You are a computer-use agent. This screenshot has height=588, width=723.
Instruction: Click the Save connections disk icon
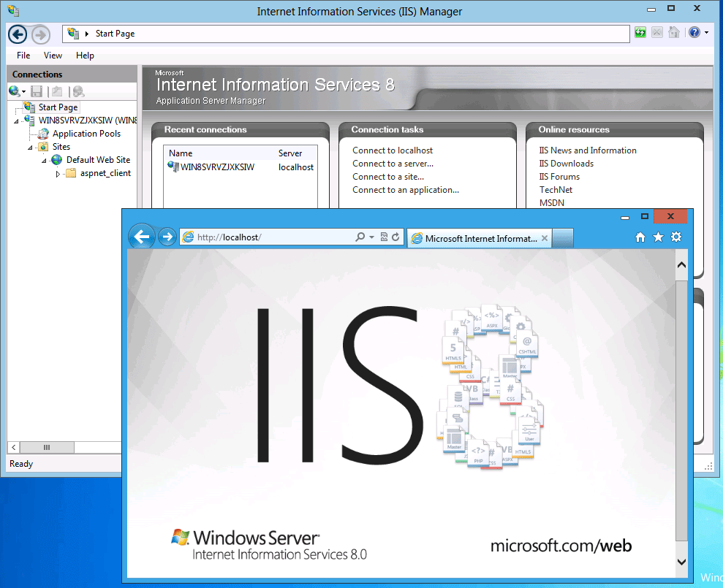pyautogui.click(x=37, y=91)
